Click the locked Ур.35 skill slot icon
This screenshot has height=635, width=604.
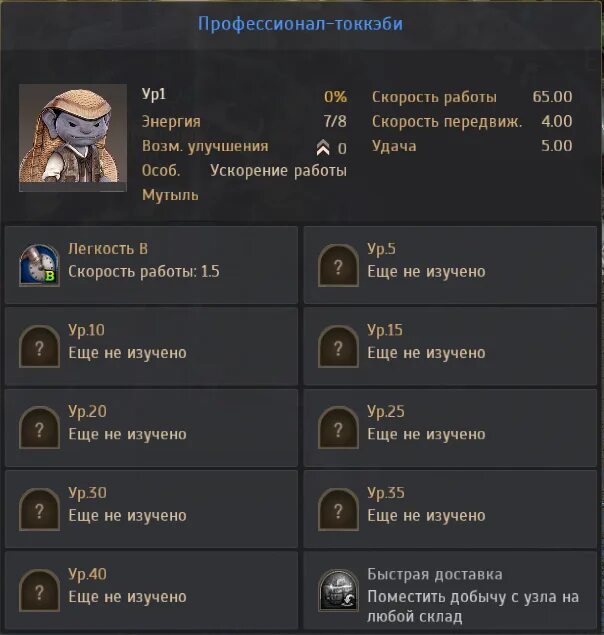(338, 509)
